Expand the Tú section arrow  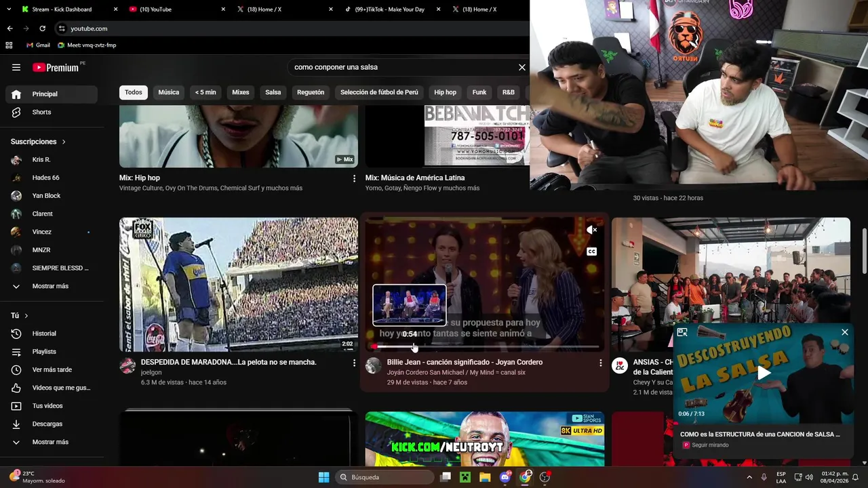tap(26, 316)
